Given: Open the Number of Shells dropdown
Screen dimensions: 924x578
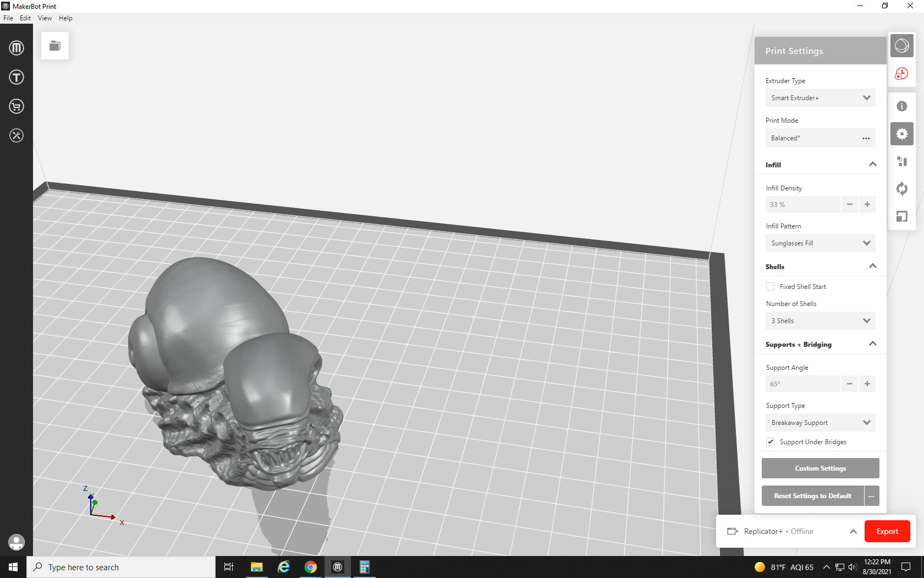Looking at the screenshot, I should coord(820,321).
